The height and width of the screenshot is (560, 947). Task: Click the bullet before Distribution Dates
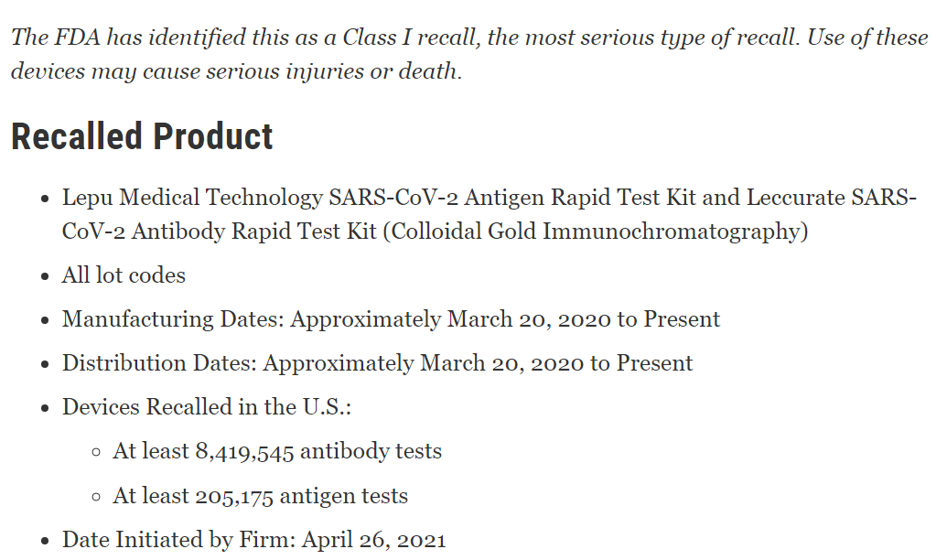[x=45, y=365]
